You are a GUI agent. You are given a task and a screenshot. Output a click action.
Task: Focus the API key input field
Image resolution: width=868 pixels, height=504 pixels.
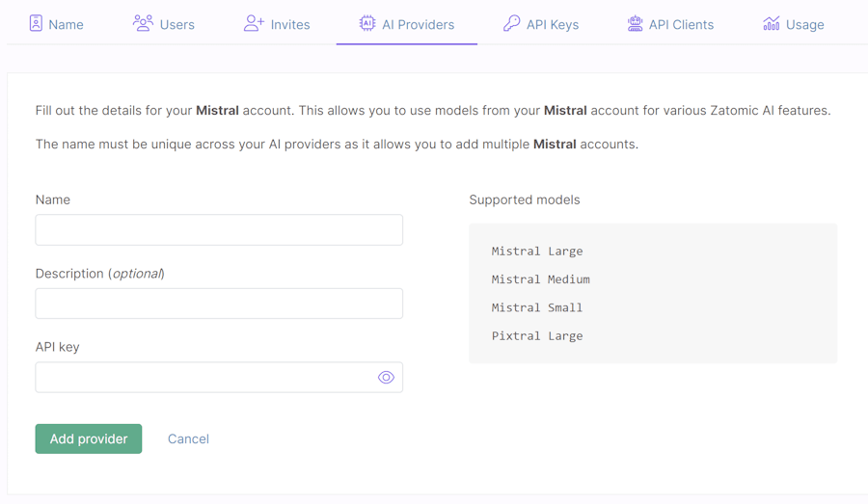tap(219, 378)
